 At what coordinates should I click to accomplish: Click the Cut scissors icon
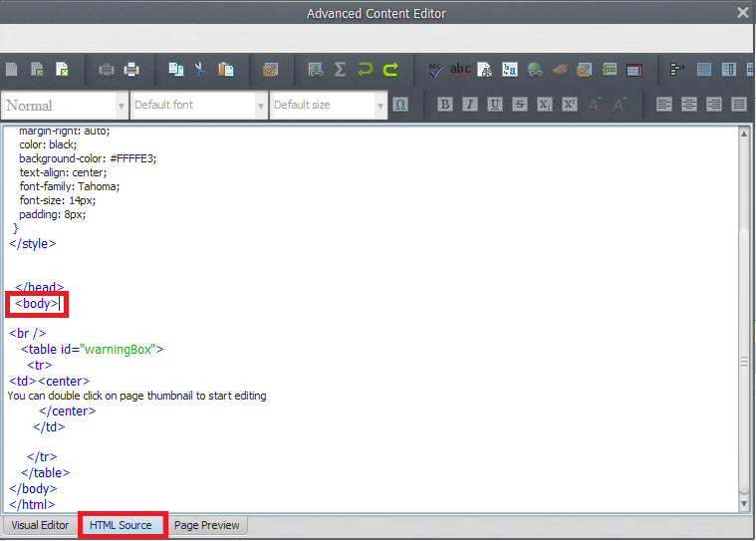pos(200,70)
